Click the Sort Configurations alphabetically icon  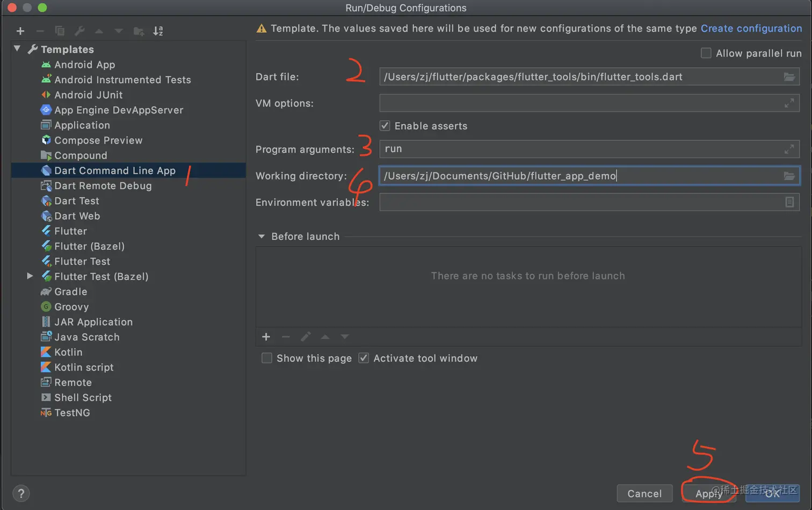click(x=158, y=31)
